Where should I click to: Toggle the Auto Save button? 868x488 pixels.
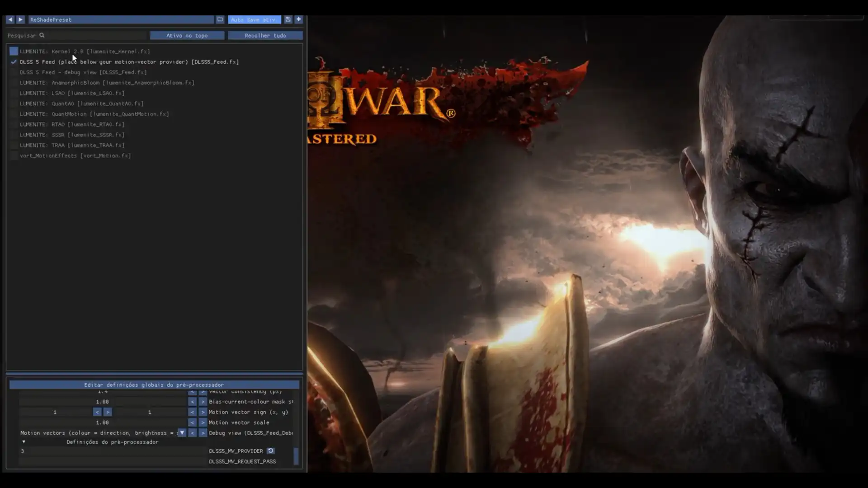(x=255, y=19)
